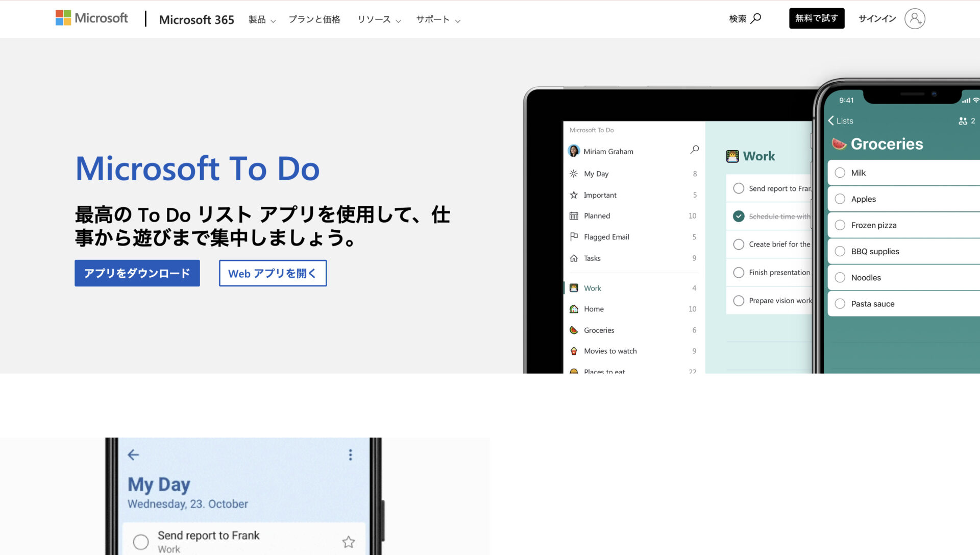Open the Web app via Web アプリを開く
980x555 pixels.
point(273,273)
